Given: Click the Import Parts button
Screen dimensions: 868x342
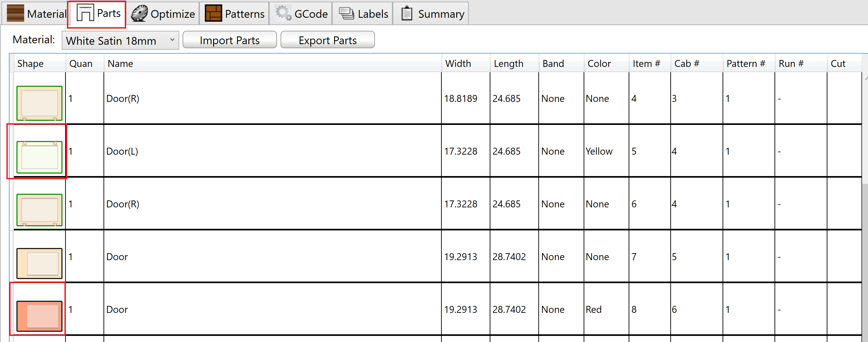Looking at the screenshot, I should pos(230,41).
